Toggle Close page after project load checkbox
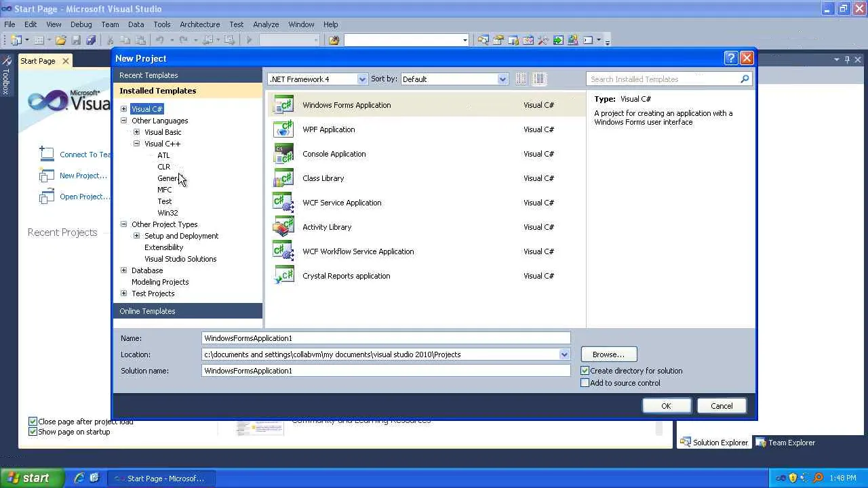Viewport: 868px width, 488px height. coord(33,422)
